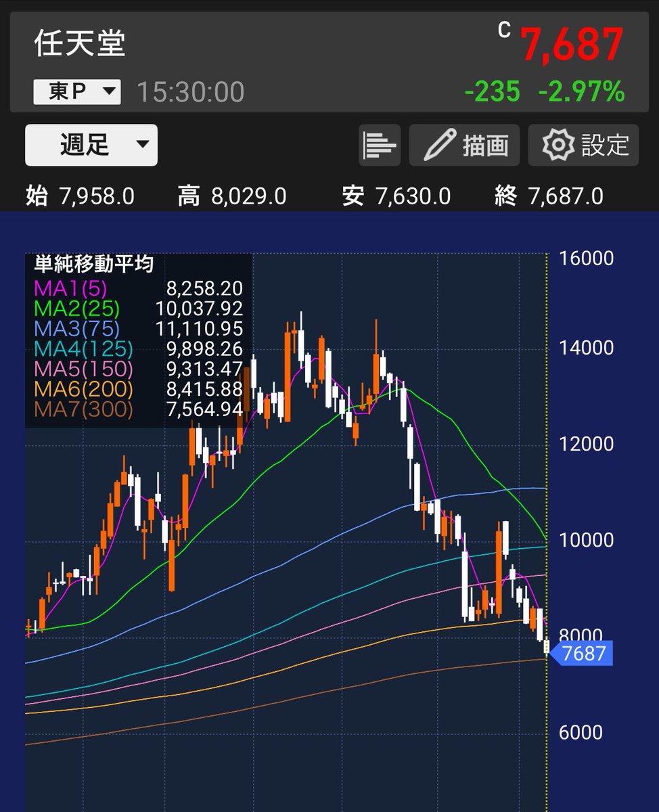Click the MA3 value 11,110.95
This screenshot has height=812, width=659.
(199, 330)
